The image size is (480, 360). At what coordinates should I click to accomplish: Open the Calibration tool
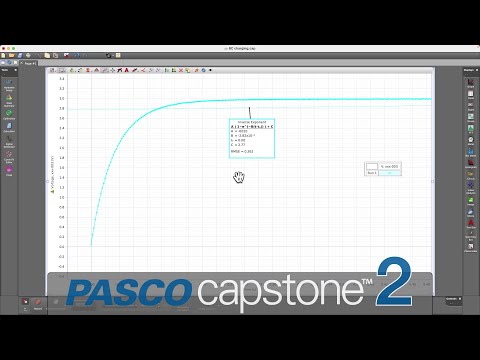(9, 115)
